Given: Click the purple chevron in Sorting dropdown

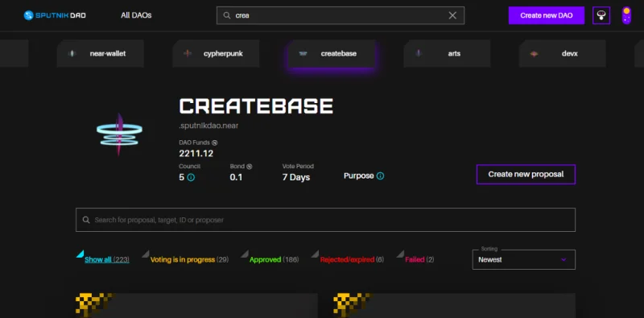Looking at the screenshot, I should 563,260.
